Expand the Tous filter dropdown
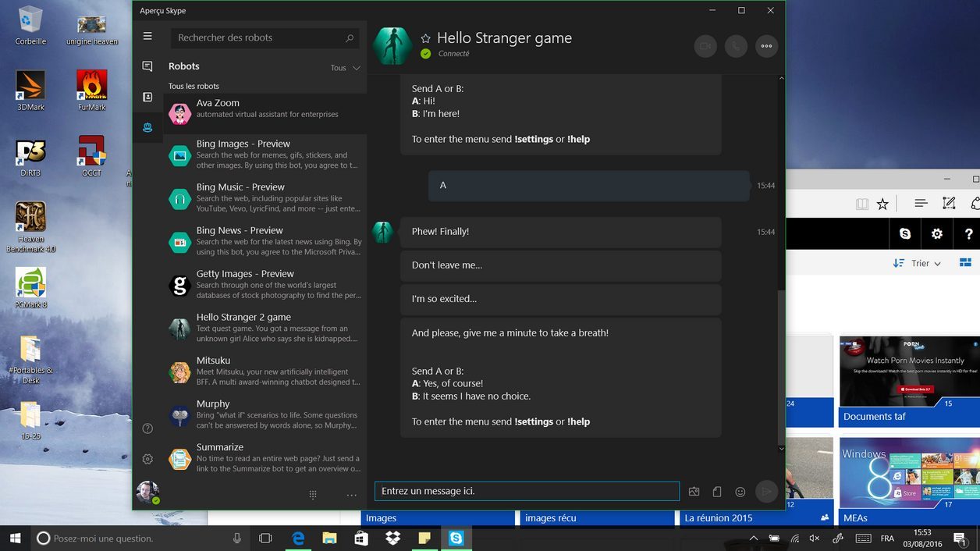 click(x=345, y=68)
